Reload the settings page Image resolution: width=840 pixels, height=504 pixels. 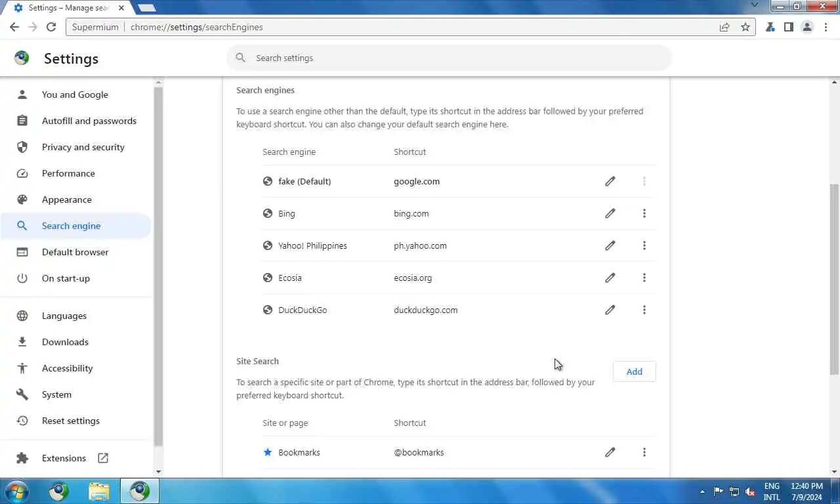pos(51,27)
